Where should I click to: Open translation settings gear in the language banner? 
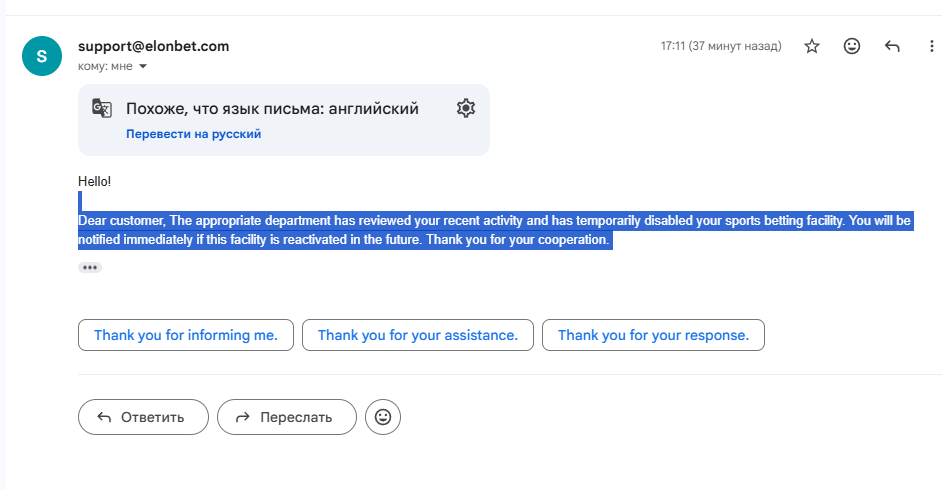[x=465, y=109]
